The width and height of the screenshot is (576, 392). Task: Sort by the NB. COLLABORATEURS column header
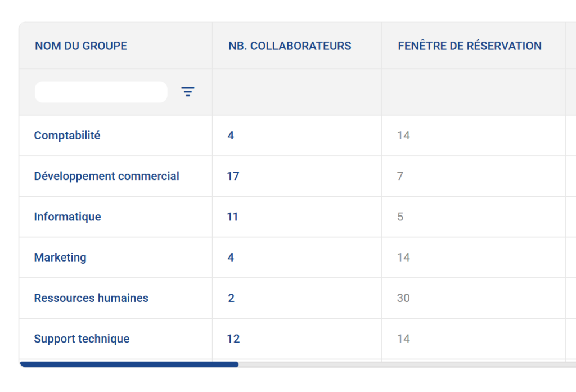(x=289, y=46)
